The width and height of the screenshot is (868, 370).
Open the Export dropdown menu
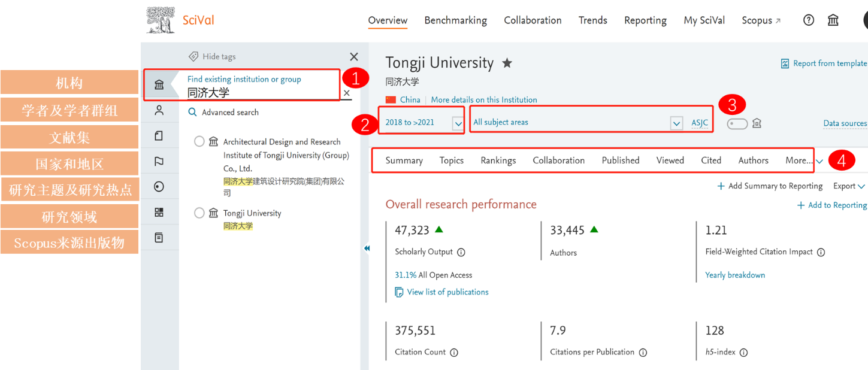pyautogui.click(x=849, y=186)
